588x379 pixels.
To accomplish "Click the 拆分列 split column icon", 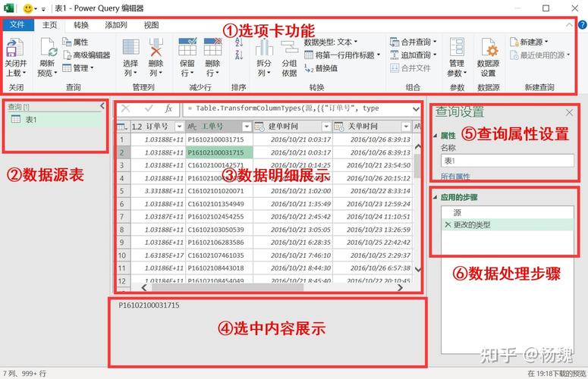I will tap(264, 48).
